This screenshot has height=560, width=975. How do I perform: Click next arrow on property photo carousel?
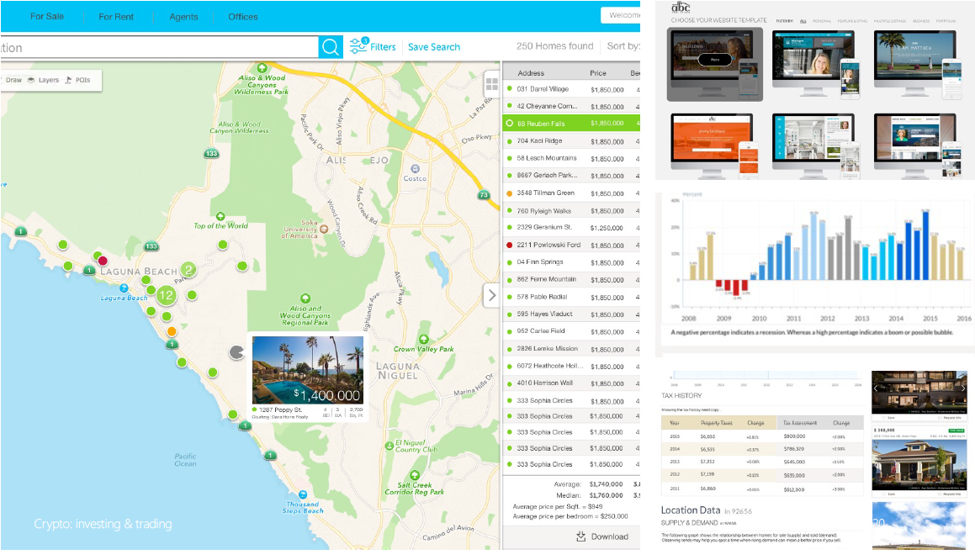(x=963, y=388)
